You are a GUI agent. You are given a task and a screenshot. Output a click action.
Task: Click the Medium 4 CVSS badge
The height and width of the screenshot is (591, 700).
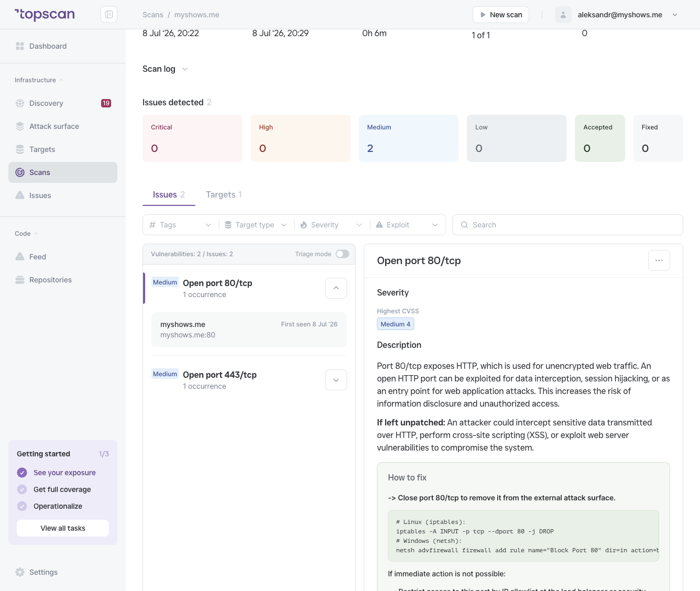coord(396,324)
